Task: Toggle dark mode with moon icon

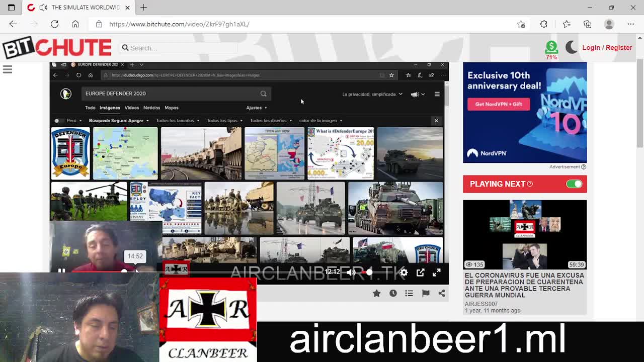Action: pos(572,47)
